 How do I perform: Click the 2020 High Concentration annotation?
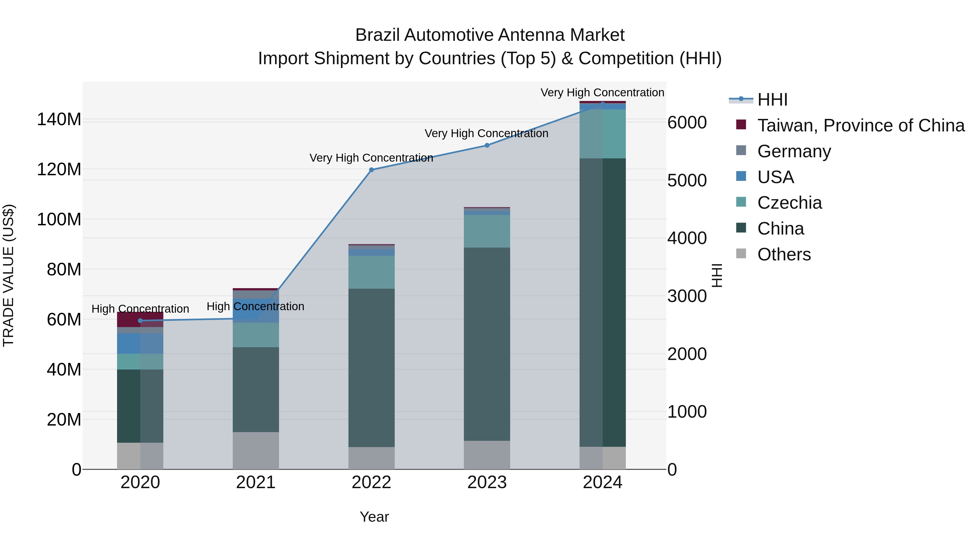click(x=140, y=309)
